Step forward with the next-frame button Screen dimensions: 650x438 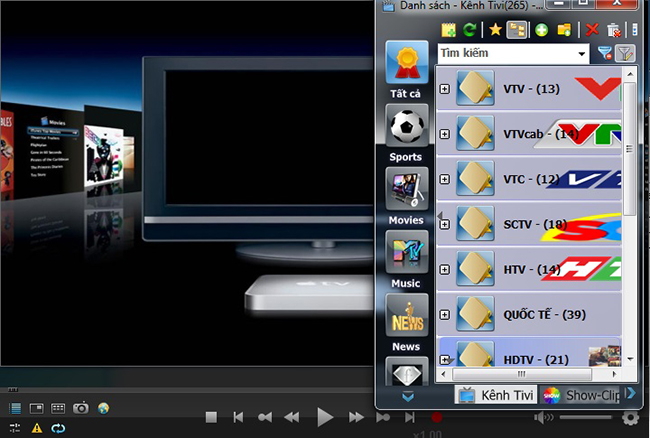pos(383,417)
